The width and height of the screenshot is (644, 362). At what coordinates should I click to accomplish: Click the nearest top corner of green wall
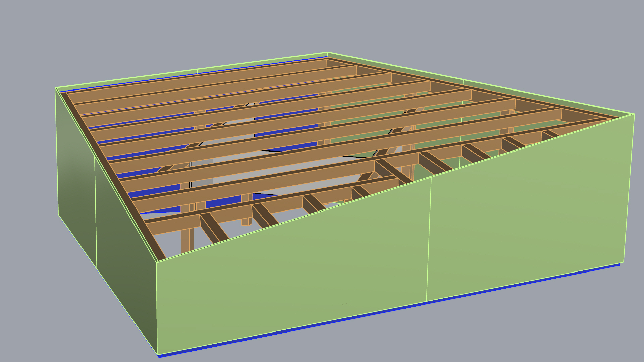[x=157, y=262]
